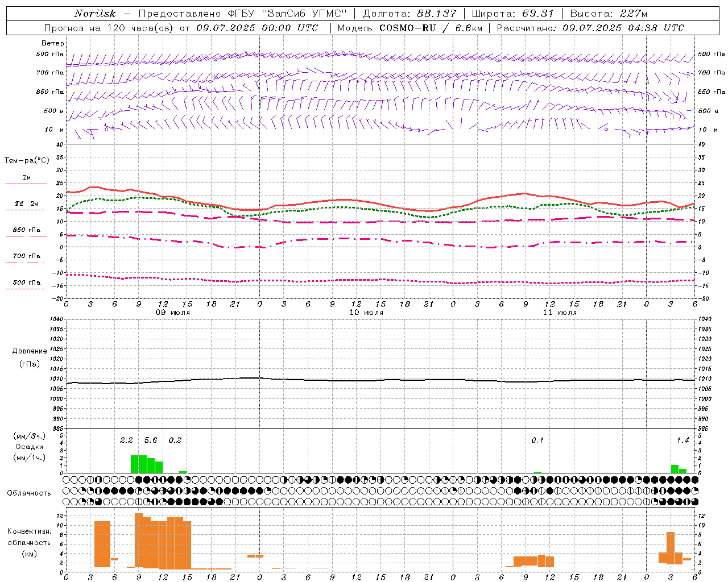
Task: Click the red 2м legend line sample
Action: click(x=26, y=184)
